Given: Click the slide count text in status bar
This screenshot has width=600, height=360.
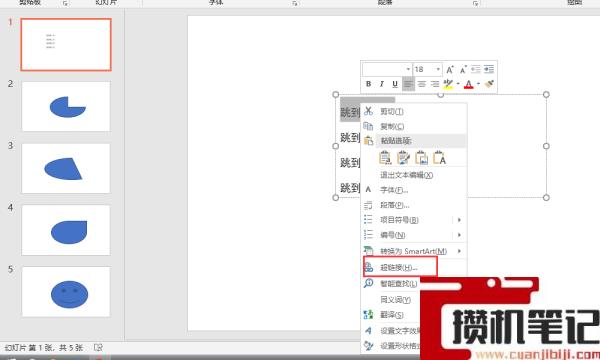Looking at the screenshot, I should (44, 348).
